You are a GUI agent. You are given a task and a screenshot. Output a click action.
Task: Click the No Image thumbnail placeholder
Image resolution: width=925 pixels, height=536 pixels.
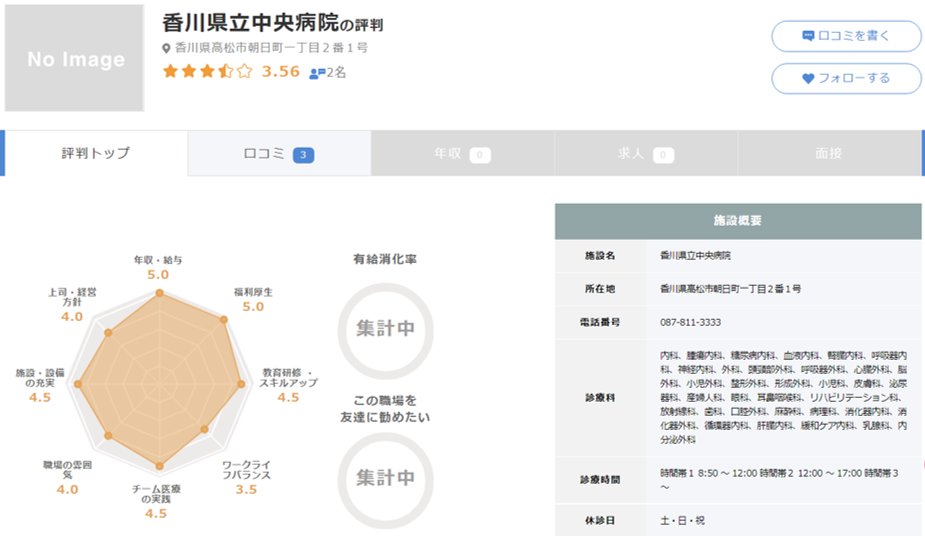[x=75, y=60]
